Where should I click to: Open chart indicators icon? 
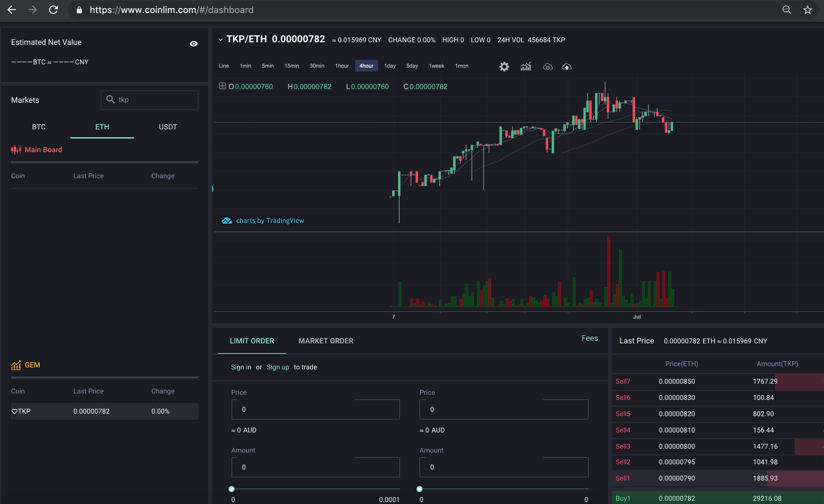[526, 67]
